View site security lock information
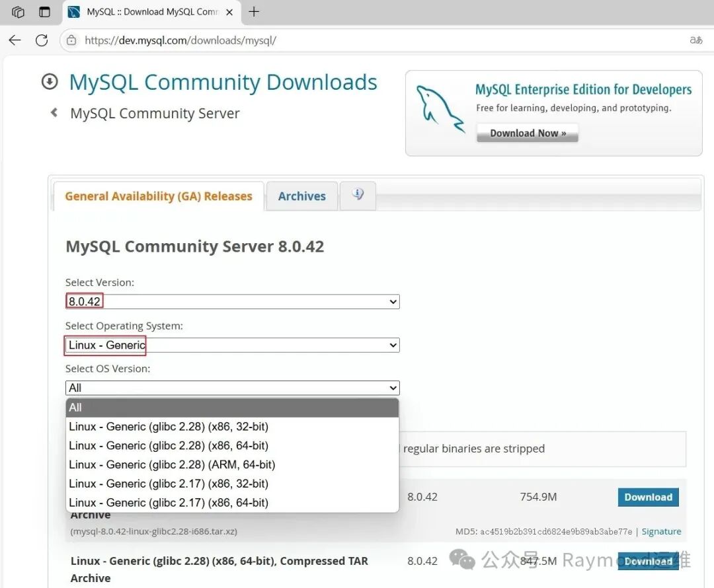Image resolution: width=714 pixels, height=588 pixels. (71, 40)
